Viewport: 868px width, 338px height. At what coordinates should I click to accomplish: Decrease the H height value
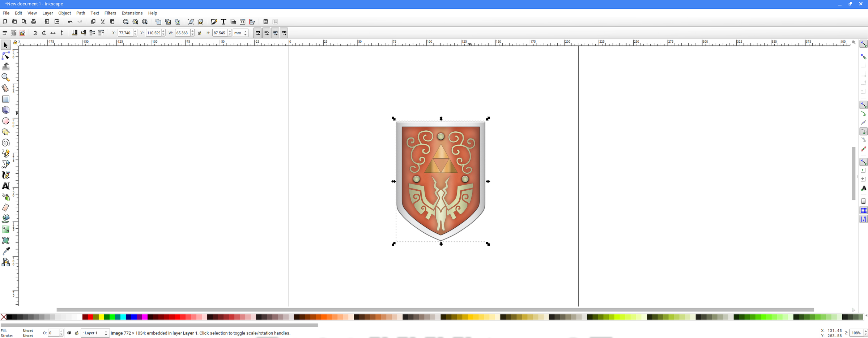[x=230, y=35]
